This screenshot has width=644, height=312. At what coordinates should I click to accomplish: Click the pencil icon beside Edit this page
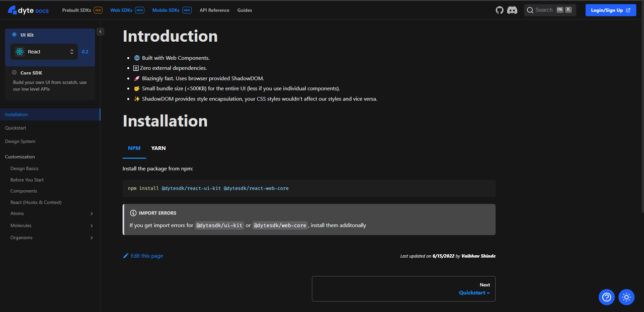[126, 256]
